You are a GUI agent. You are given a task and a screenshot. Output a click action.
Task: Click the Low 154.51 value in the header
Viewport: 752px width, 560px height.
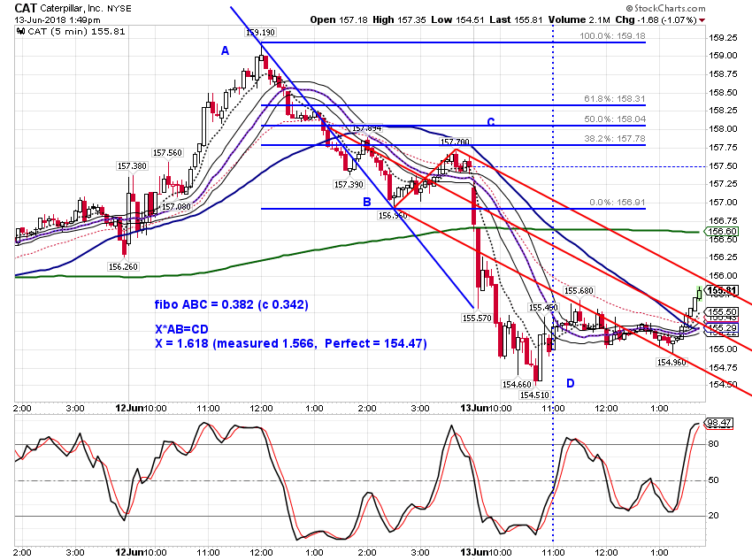(457, 19)
